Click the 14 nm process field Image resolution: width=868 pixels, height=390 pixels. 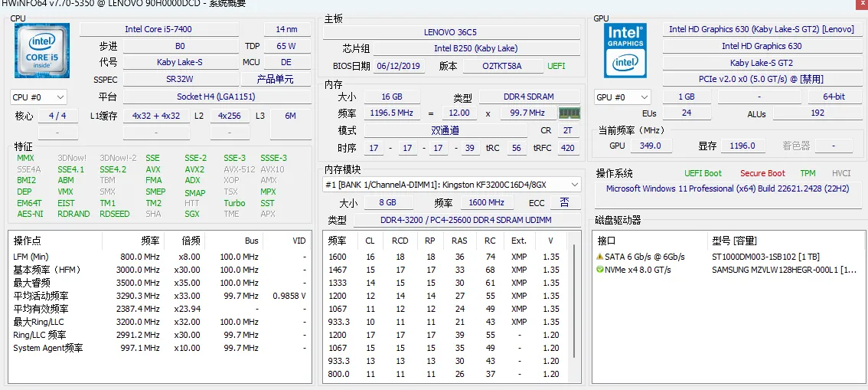[x=287, y=29]
